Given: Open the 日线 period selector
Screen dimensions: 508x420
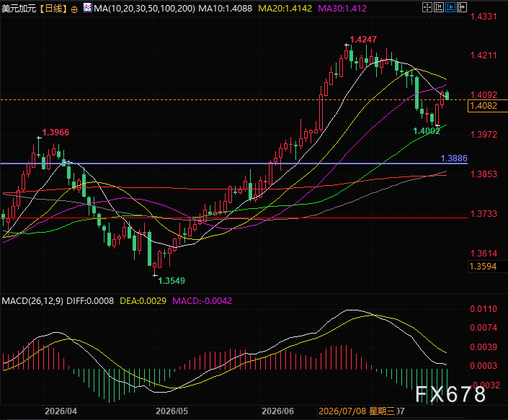Looking at the screenshot, I should [x=54, y=9].
